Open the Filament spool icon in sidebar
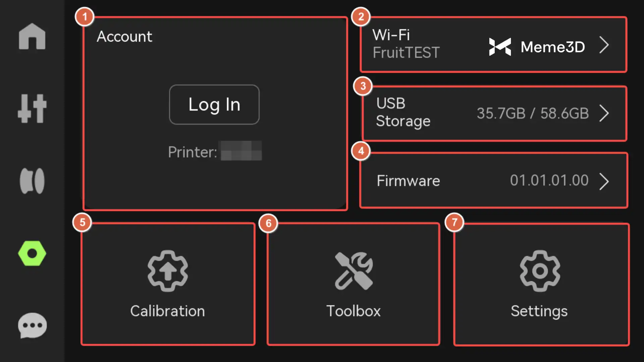The width and height of the screenshot is (644, 362). (32, 181)
